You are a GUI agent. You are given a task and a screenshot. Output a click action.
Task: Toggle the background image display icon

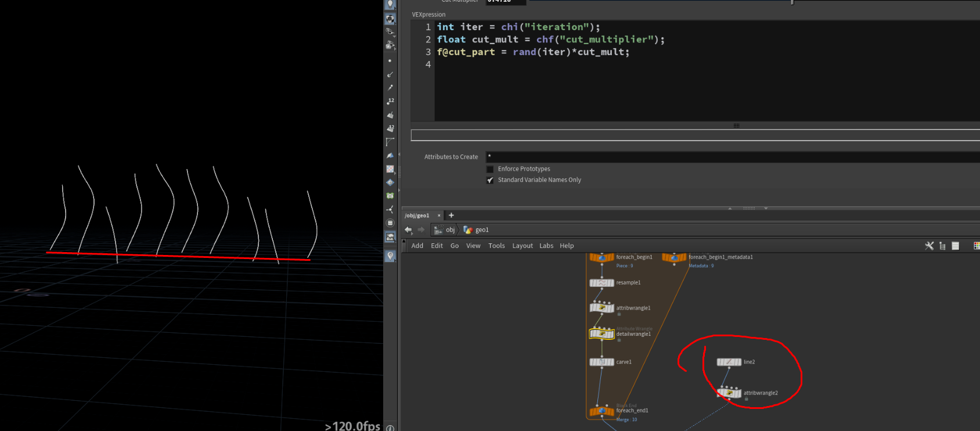(x=390, y=237)
